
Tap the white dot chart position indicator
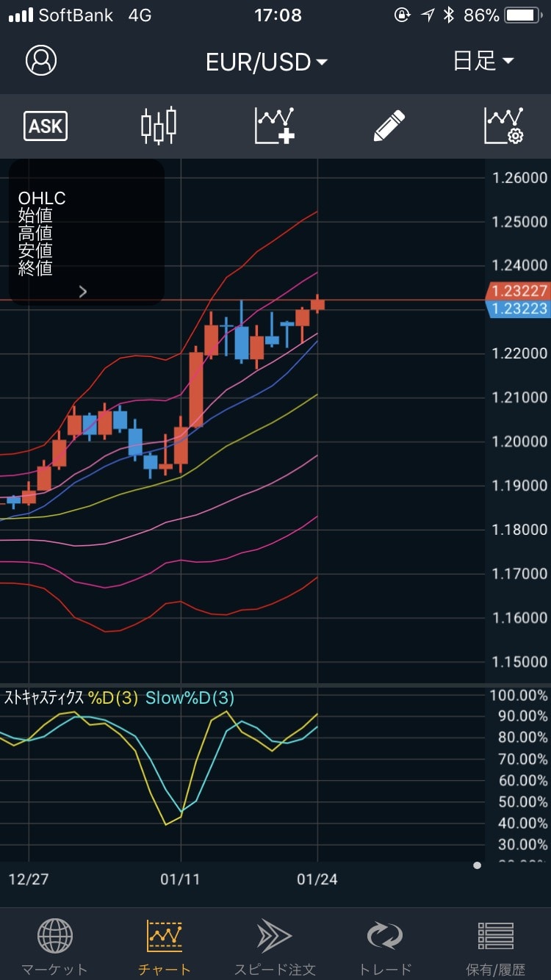pos(478,865)
